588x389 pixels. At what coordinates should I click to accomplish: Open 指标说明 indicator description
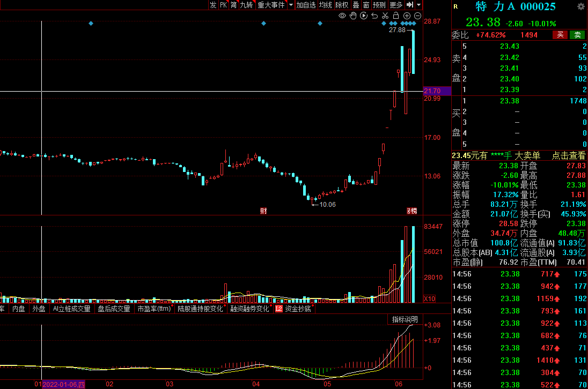tap(405, 319)
